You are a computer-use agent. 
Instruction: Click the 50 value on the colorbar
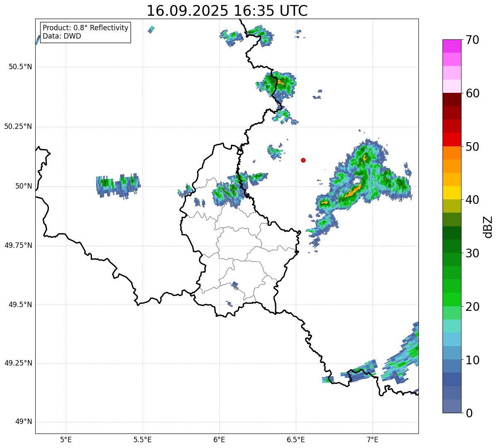point(472,147)
